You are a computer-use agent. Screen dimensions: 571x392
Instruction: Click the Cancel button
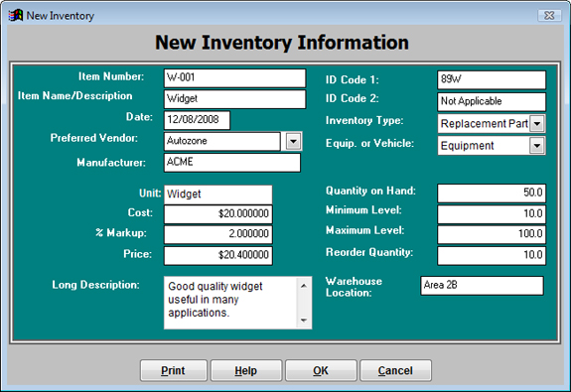coord(395,370)
